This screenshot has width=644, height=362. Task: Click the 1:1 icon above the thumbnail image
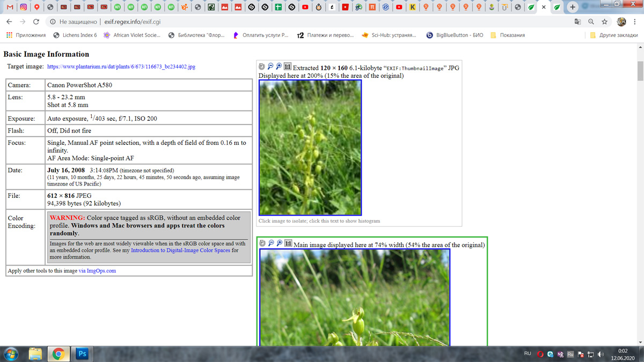288,67
